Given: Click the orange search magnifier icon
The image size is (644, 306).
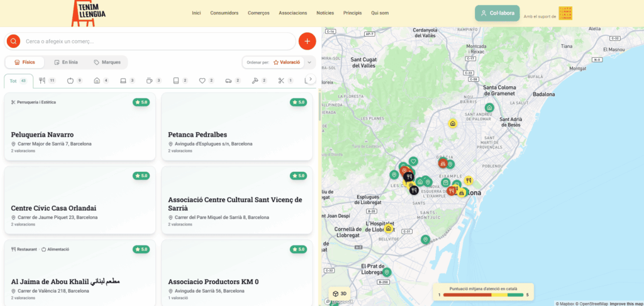Looking at the screenshot, I should point(14,41).
